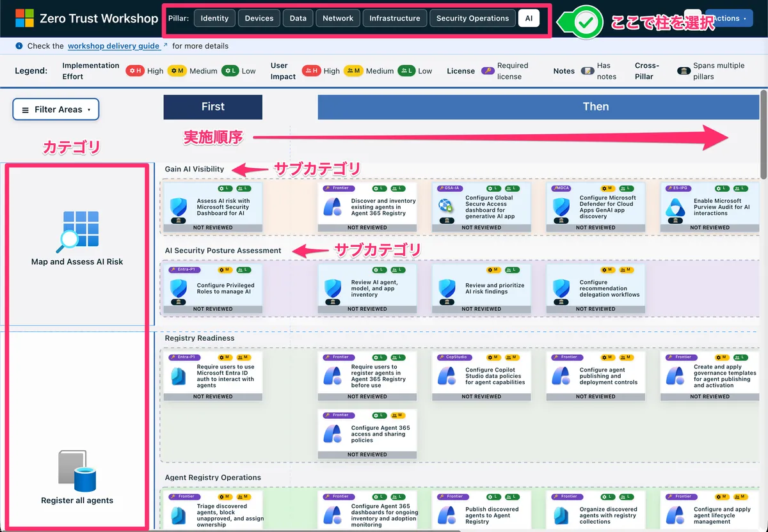Open the Configure recommendation delegation workflows card
This screenshot has height=532, width=768.
tap(595, 288)
